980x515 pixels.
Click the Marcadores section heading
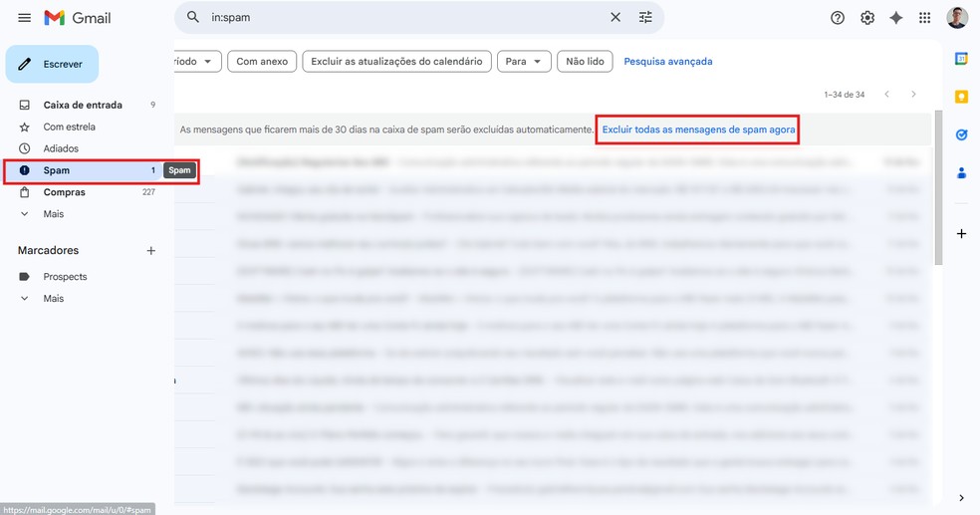click(48, 251)
